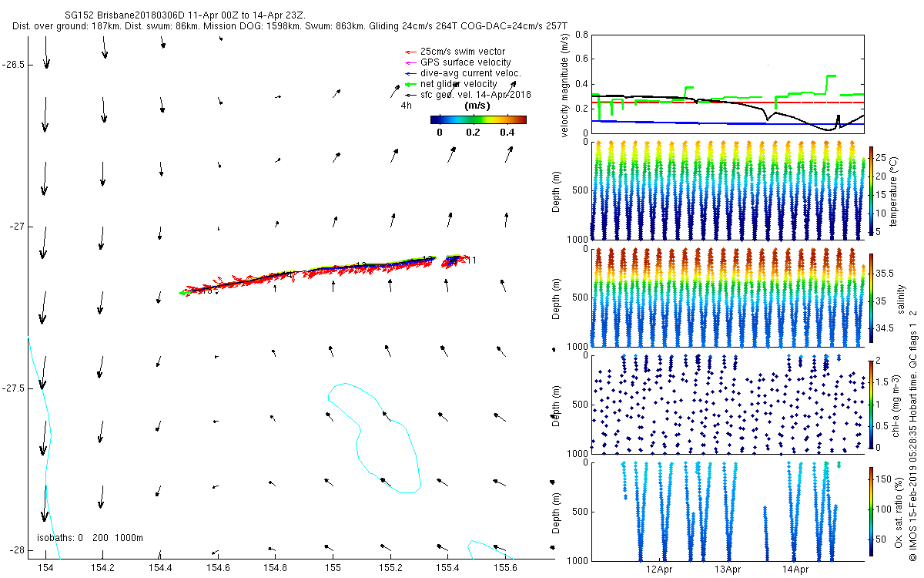Click the '35.5' tick on salinity colorbar

(x=886, y=274)
